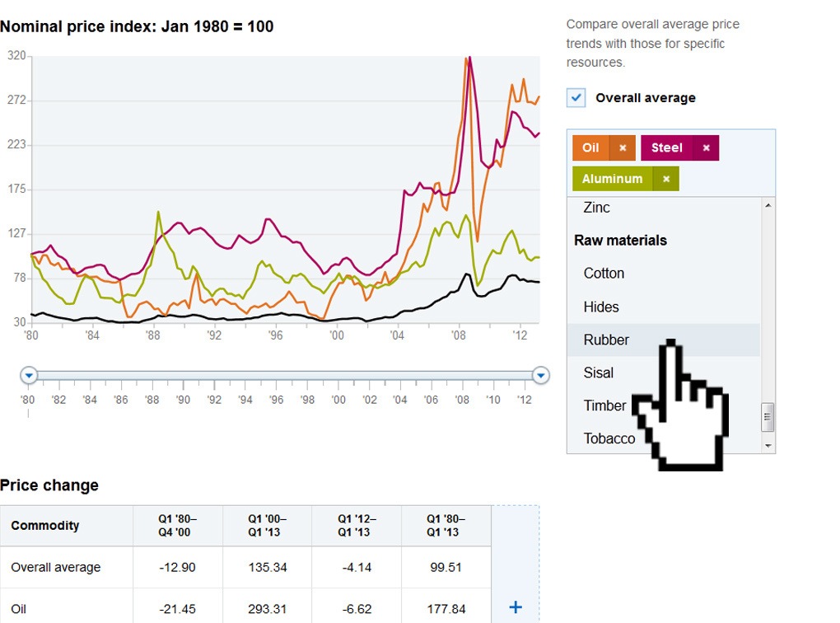Select Timber from the commodity list
This screenshot has width=840, height=623.
(x=604, y=405)
